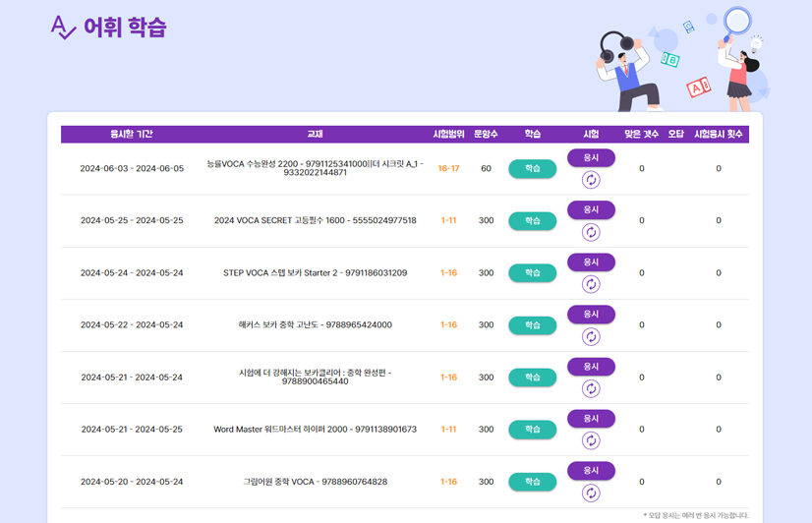Select test range 16-17 in first row
This screenshot has width=812, height=523.
pyautogui.click(x=448, y=169)
